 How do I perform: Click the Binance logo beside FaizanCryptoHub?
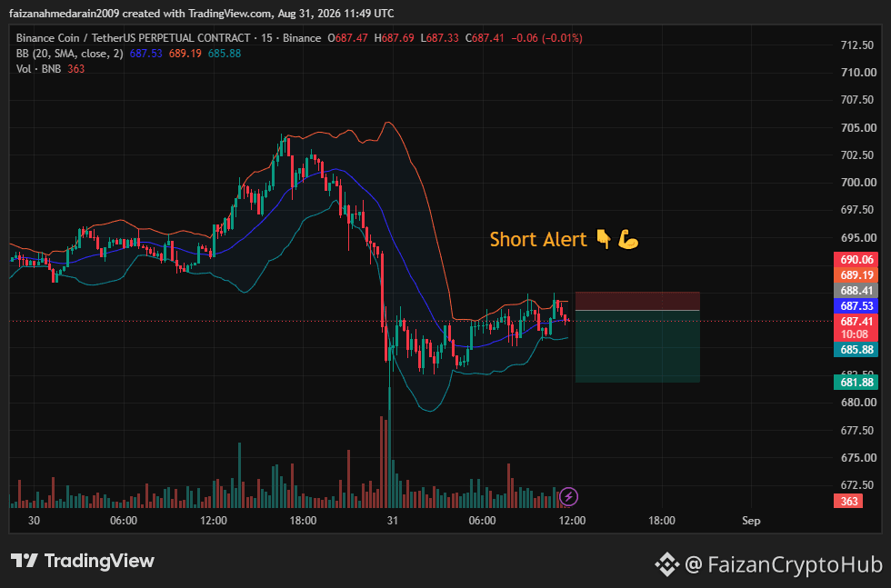[x=666, y=564]
